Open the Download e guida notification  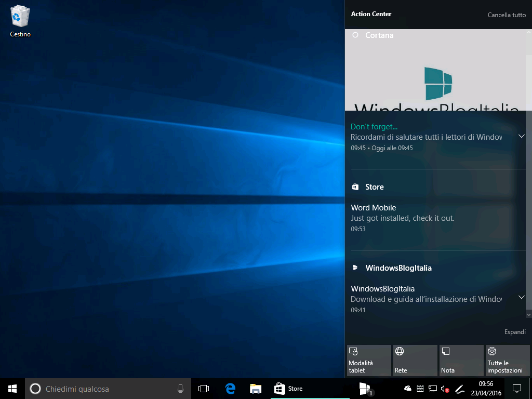(427, 299)
